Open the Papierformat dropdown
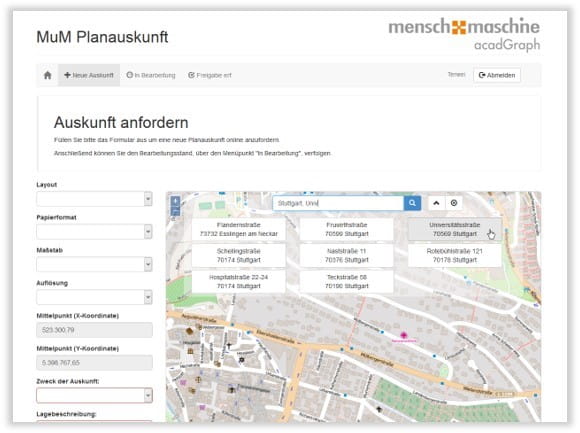Image resolution: width=580 pixels, height=433 pixels. coord(94,232)
